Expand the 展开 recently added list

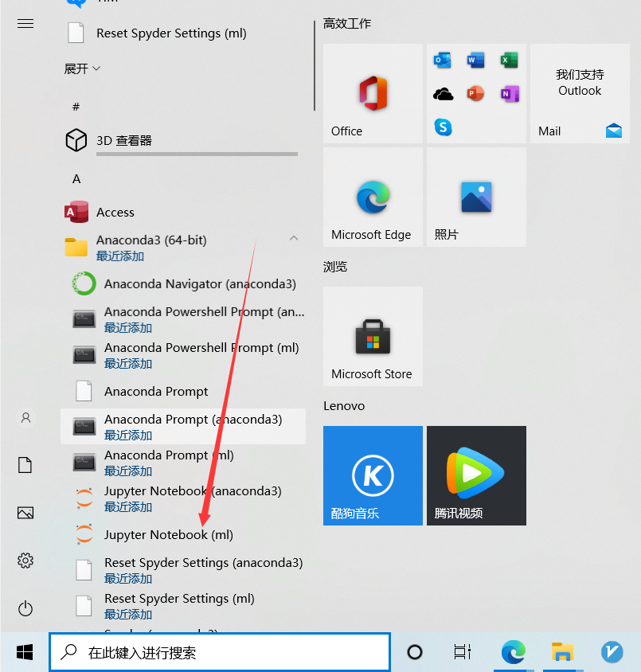point(82,68)
